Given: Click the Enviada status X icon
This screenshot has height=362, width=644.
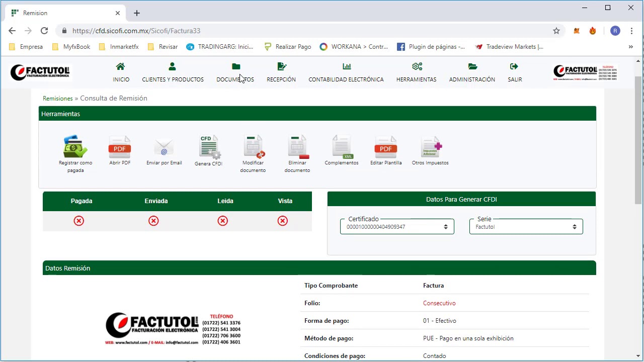Looking at the screenshot, I should click(x=153, y=221).
